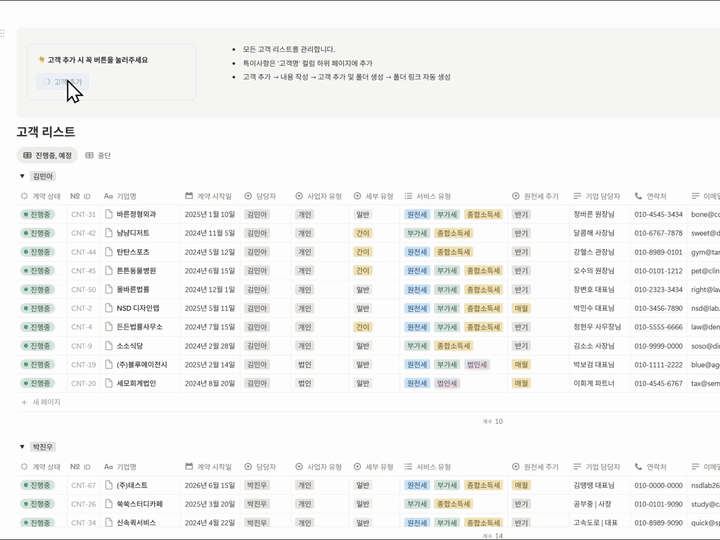The image size is (720, 540).
Task: Open the 사업자 유형 column header in 김민아 group
Action: pyautogui.click(x=318, y=196)
